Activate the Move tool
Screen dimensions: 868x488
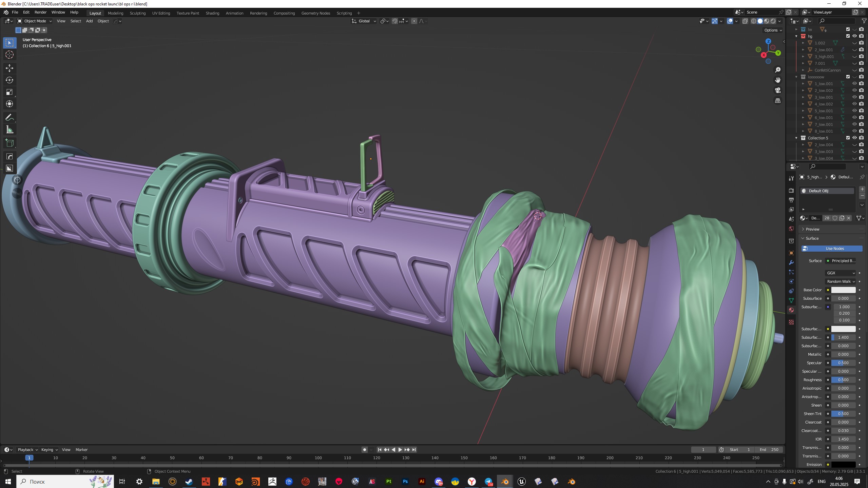click(x=9, y=68)
